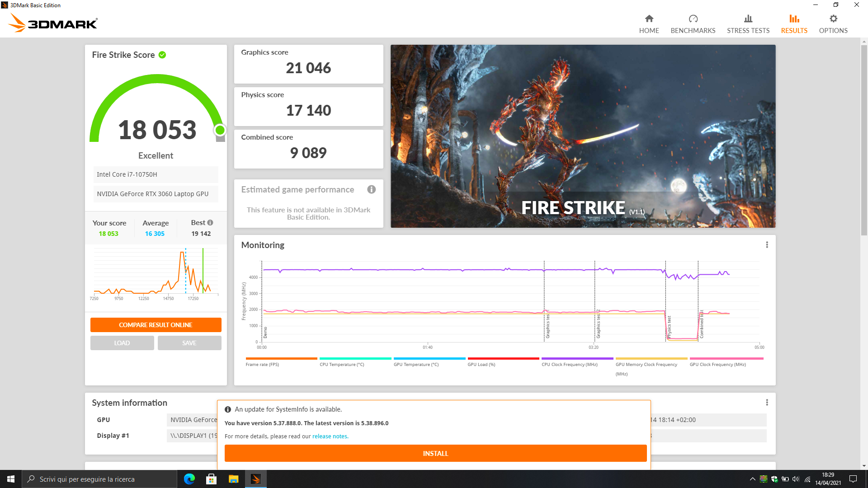Click the Physics test timeline marker
This screenshot has height=488, width=868.
[x=669, y=327]
